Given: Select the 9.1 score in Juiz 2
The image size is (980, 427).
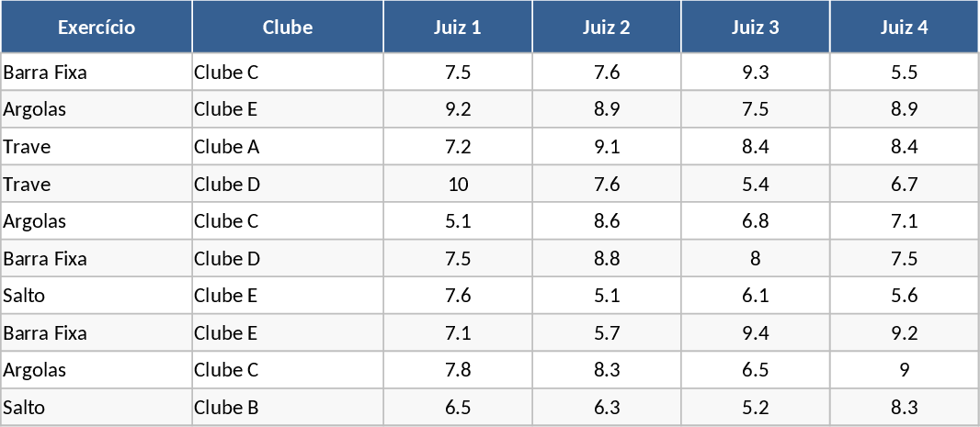Looking at the screenshot, I should click(607, 147).
